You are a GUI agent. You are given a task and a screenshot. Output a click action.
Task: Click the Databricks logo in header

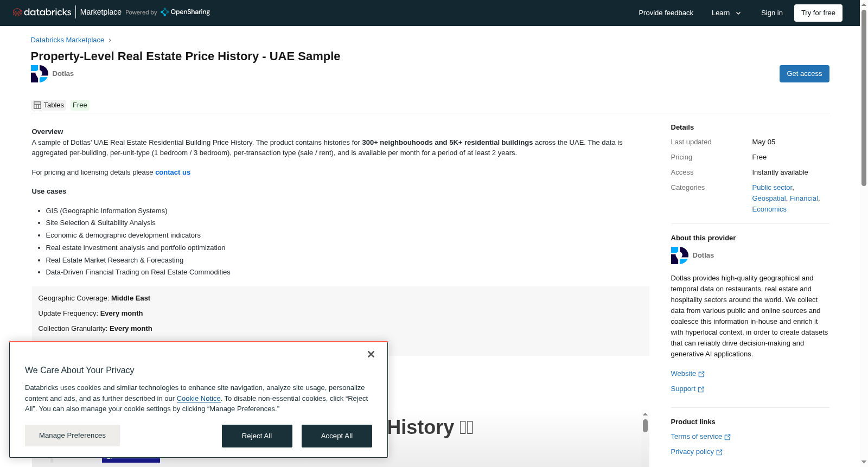42,12
